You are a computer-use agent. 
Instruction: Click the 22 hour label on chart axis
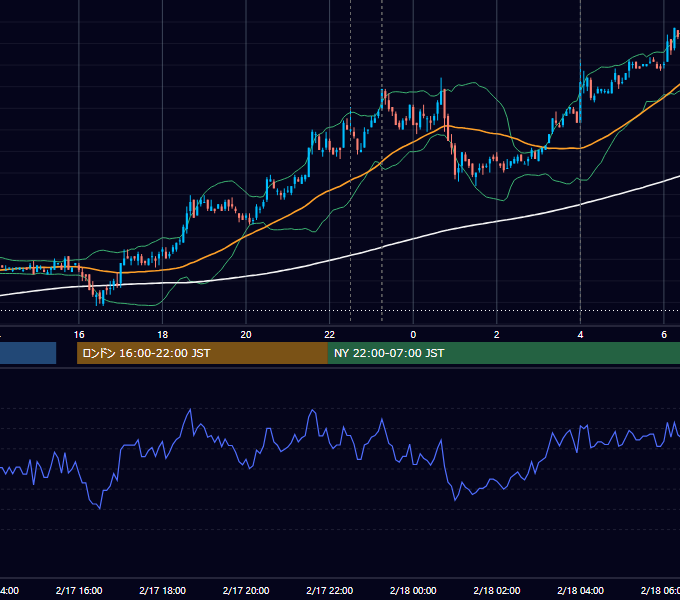click(x=330, y=335)
